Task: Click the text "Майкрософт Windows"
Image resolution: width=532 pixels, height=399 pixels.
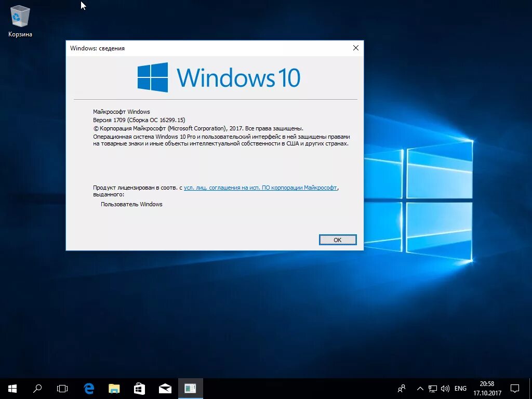Action: tap(122, 112)
